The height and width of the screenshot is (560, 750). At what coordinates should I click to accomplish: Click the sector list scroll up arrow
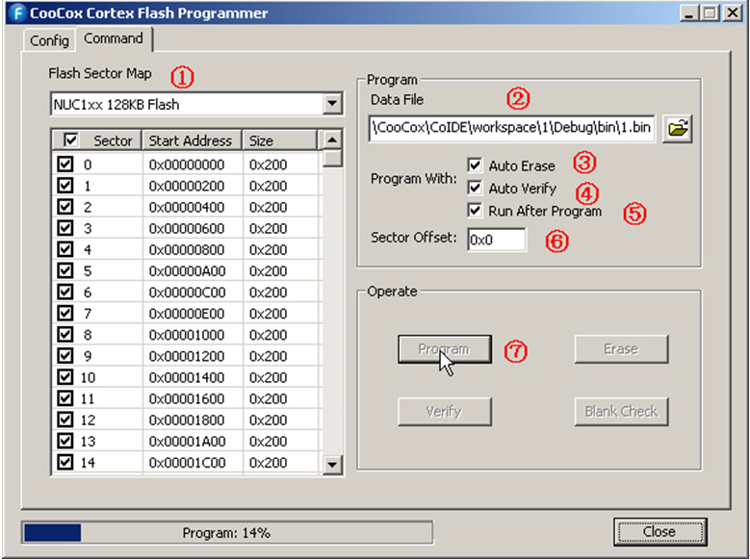click(332, 140)
